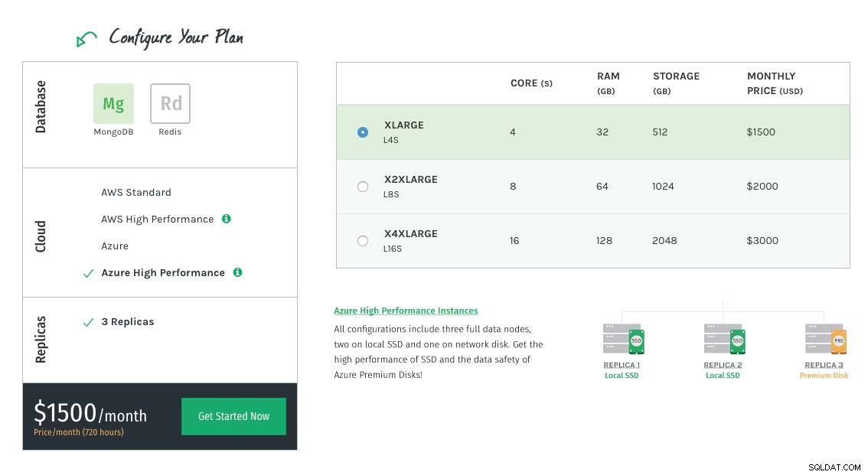Open the Azure High Performance Instances link

click(x=406, y=311)
